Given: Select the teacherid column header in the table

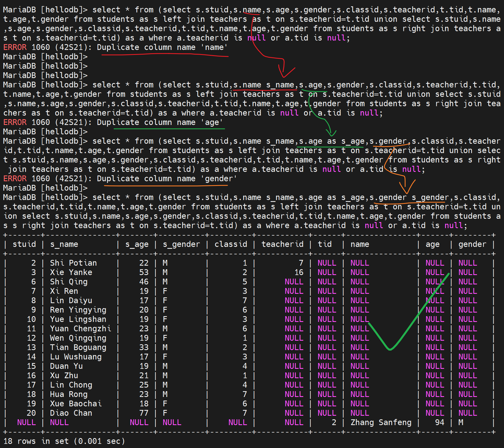Looking at the screenshot, I should point(282,244).
